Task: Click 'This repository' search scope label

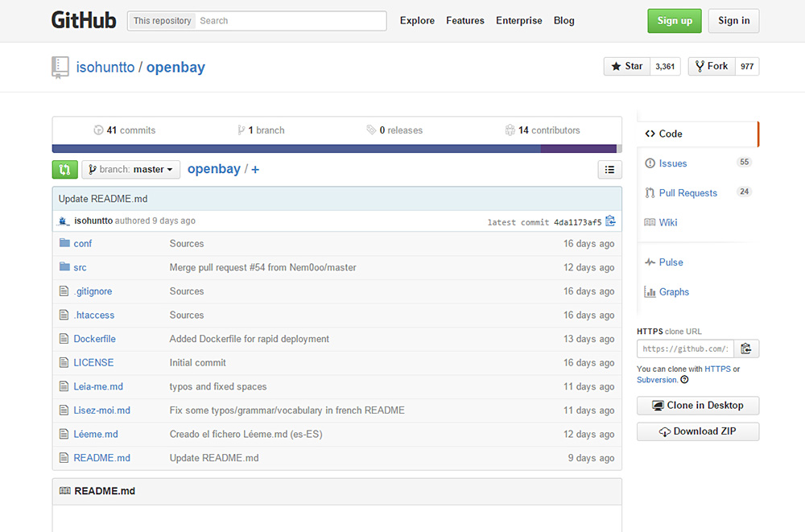Action: pos(163,21)
